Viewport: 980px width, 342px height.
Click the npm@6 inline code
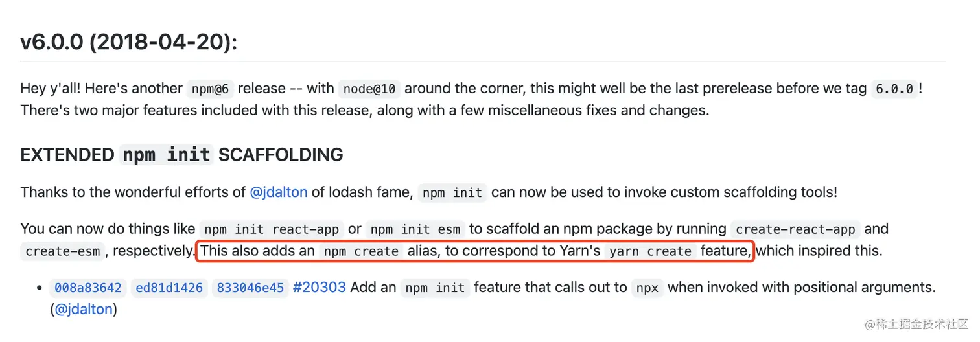pos(211,89)
